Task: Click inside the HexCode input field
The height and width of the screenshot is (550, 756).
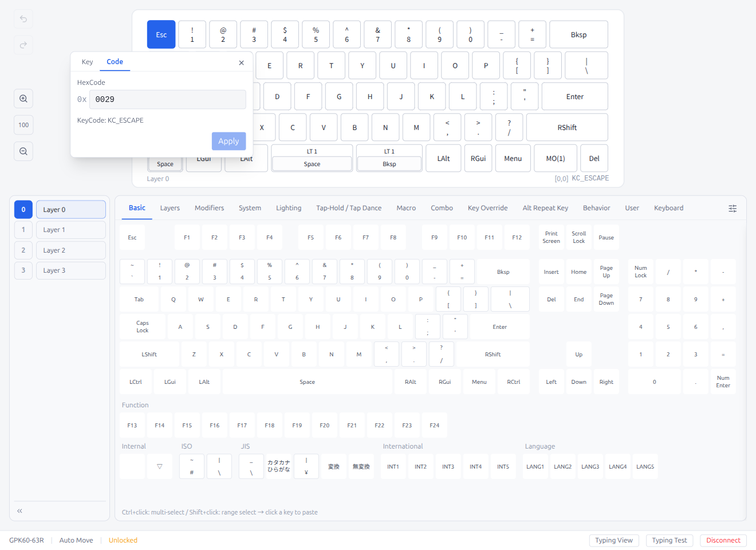Action: (x=167, y=99)
